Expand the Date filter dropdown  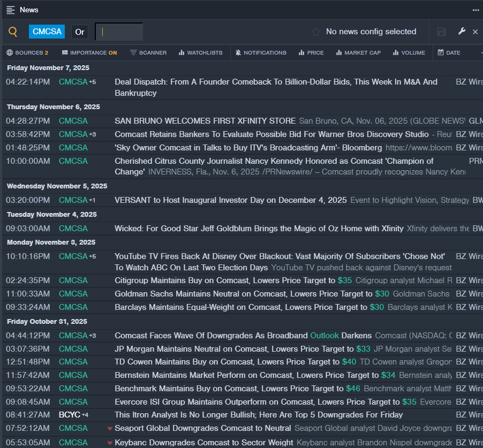[449, 52]
